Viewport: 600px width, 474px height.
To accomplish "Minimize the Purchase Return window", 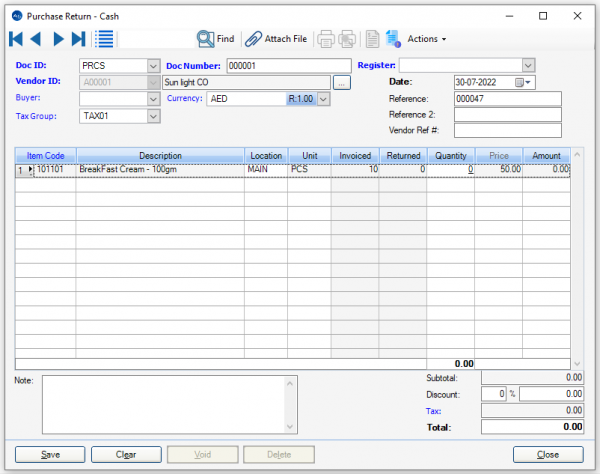I will (x=509, y=16).
